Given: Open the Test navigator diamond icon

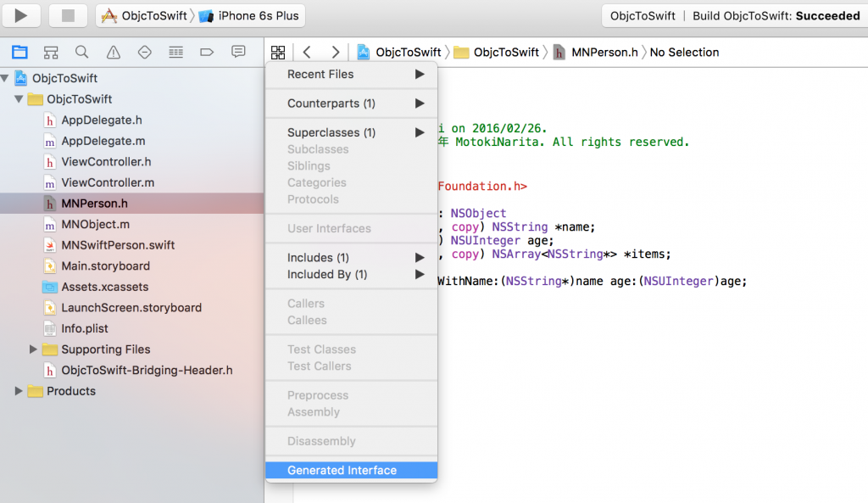Looking at the screenshot, I should [x=144, y=52].
